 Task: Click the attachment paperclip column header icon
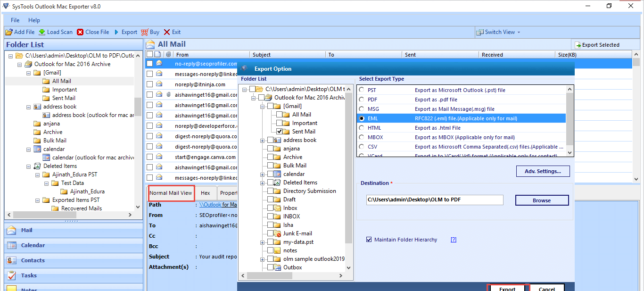(x=168, y=55)
